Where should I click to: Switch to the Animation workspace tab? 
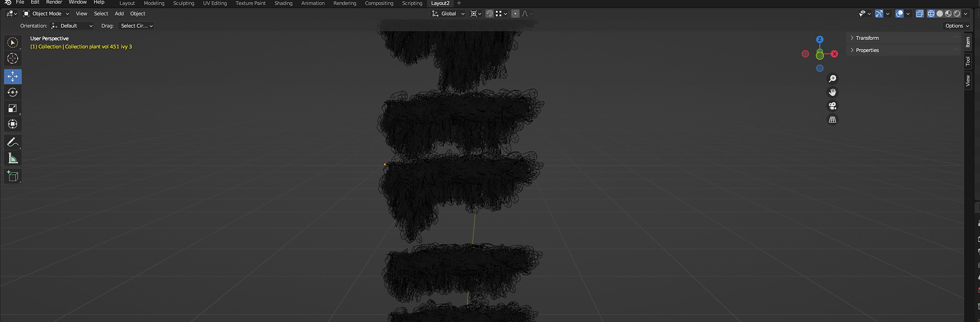click(x=313, y=3)
